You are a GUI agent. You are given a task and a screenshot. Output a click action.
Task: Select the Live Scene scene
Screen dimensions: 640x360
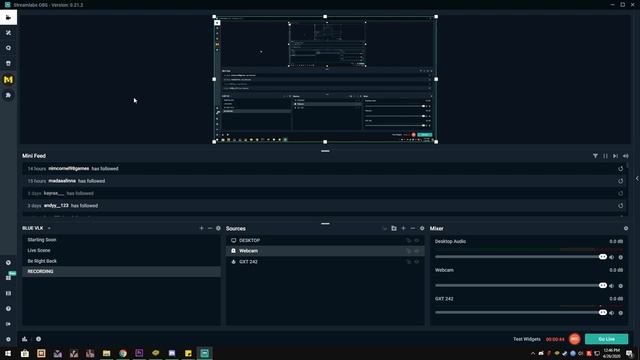[121, 250]
